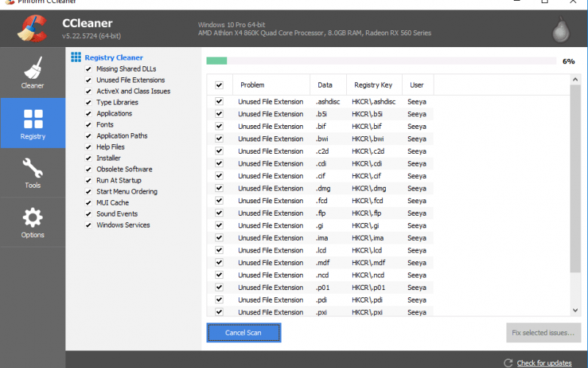Open the Check for updates link
Screen dimensions: 588x368
(544, 363)
